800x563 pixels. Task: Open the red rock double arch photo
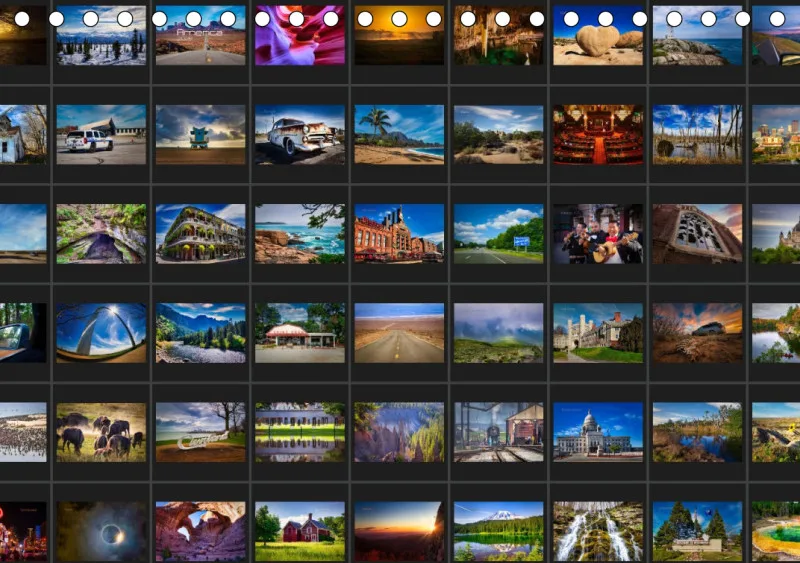coord(201,531)
